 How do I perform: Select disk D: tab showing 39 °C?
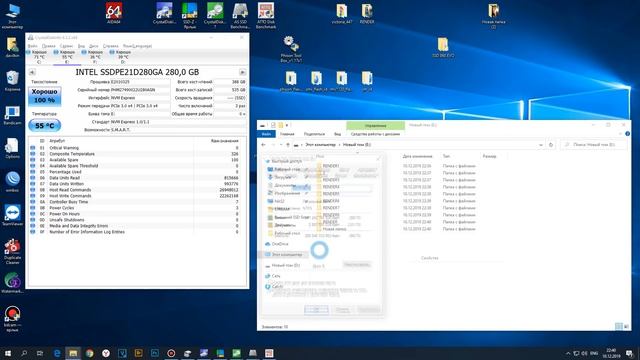coord(123,57)
